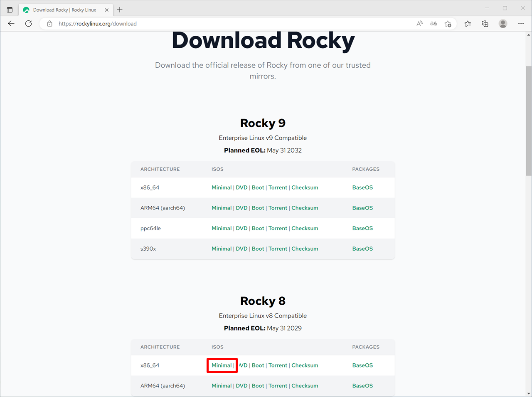Viewport: 532px width, 397px height.
Task: Click the user profile icon
Action: tap(503, 24)
